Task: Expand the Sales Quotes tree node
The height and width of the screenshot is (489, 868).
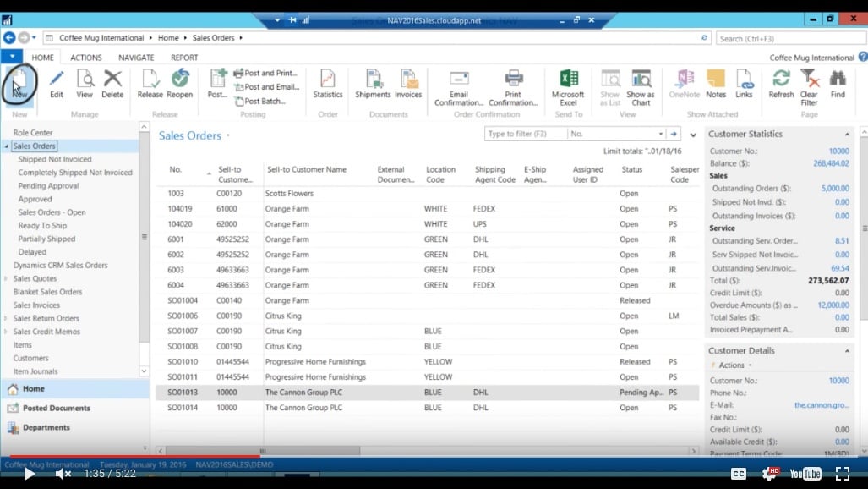Action: [x=6, y=279]
